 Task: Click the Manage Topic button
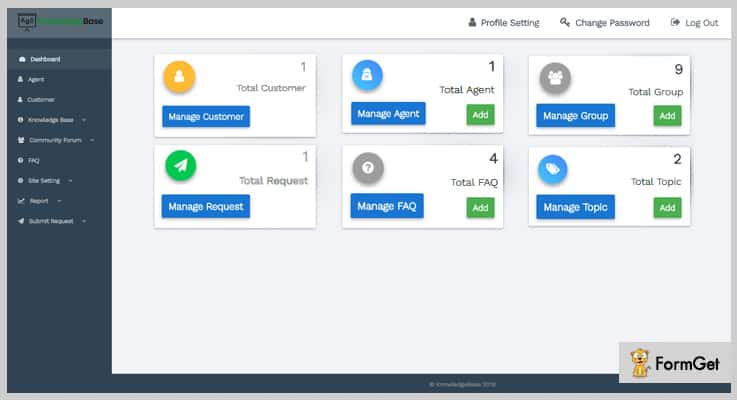[x=575, y=207]
